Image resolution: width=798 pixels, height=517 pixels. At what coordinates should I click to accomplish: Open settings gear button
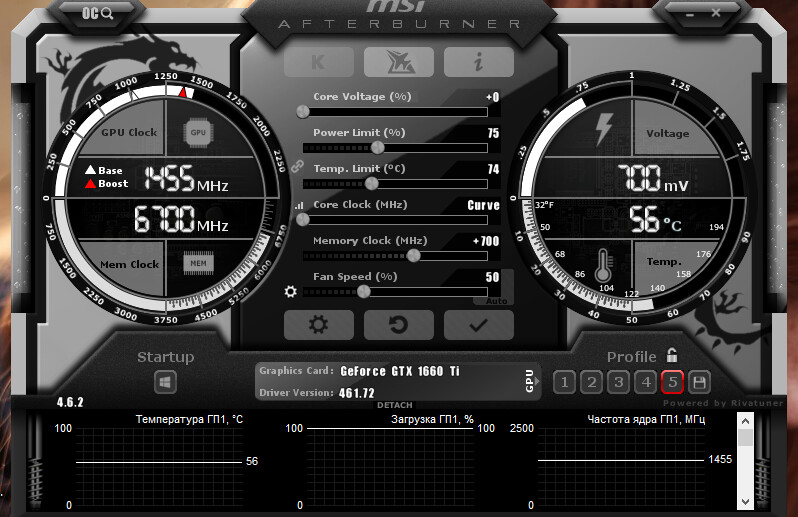coord(319,325)
